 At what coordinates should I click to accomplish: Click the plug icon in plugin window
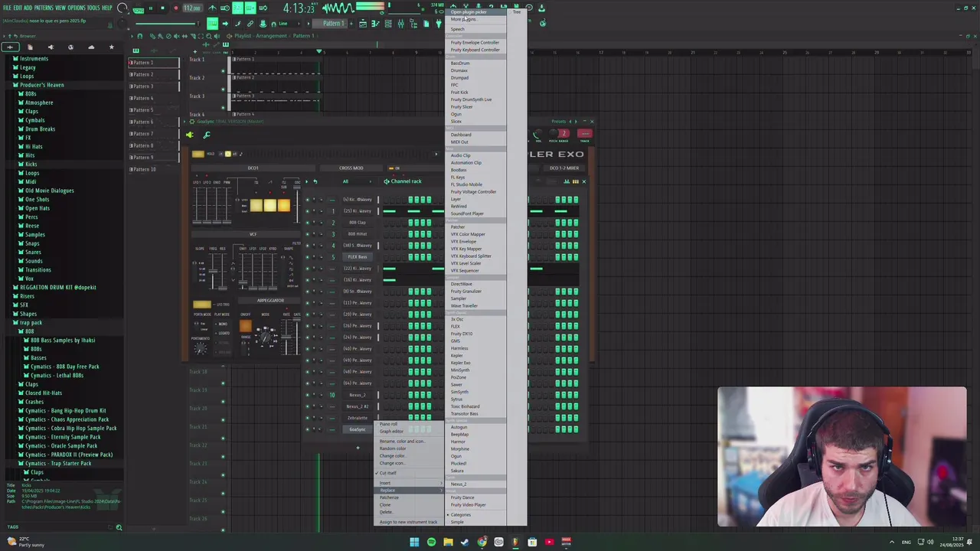coord(189,135)
